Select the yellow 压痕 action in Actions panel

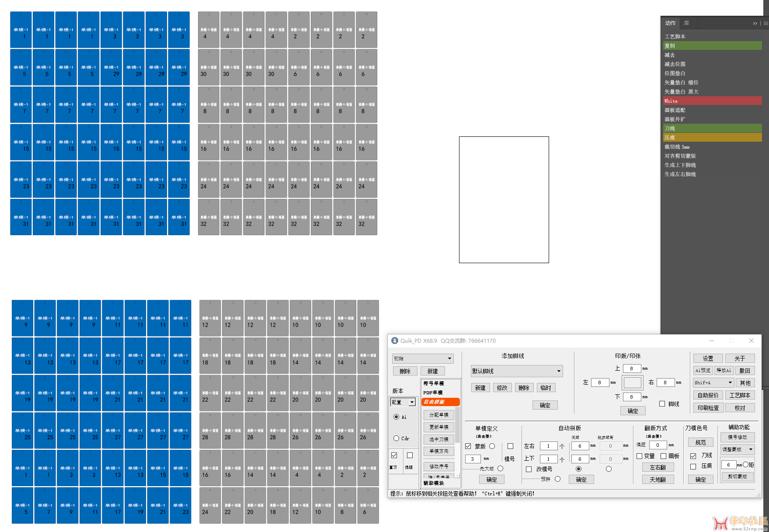pos(712,138)
